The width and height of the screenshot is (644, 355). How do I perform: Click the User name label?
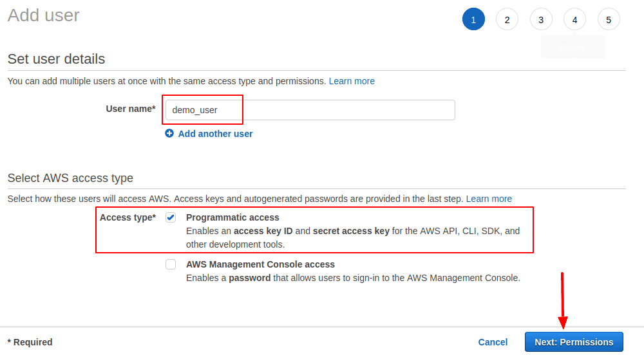130,109
